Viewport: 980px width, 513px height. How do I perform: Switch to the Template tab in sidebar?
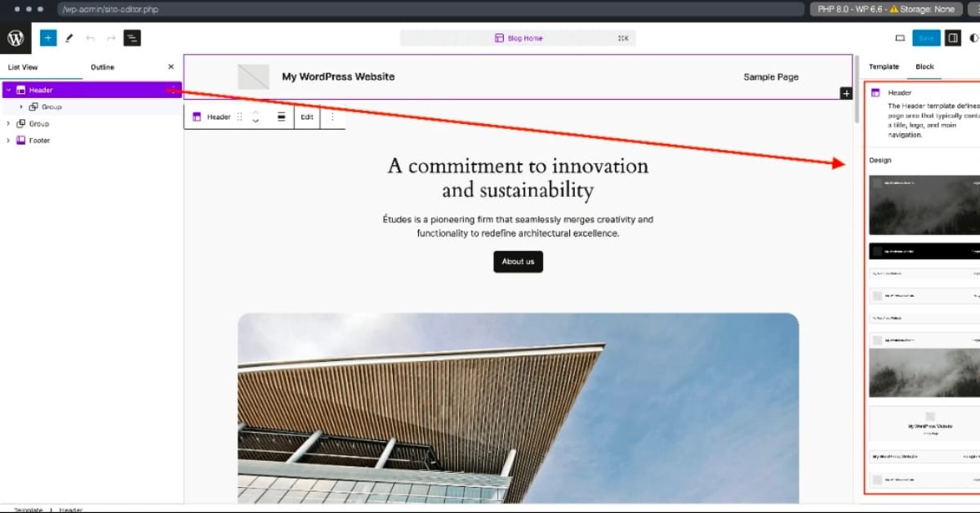884,67
